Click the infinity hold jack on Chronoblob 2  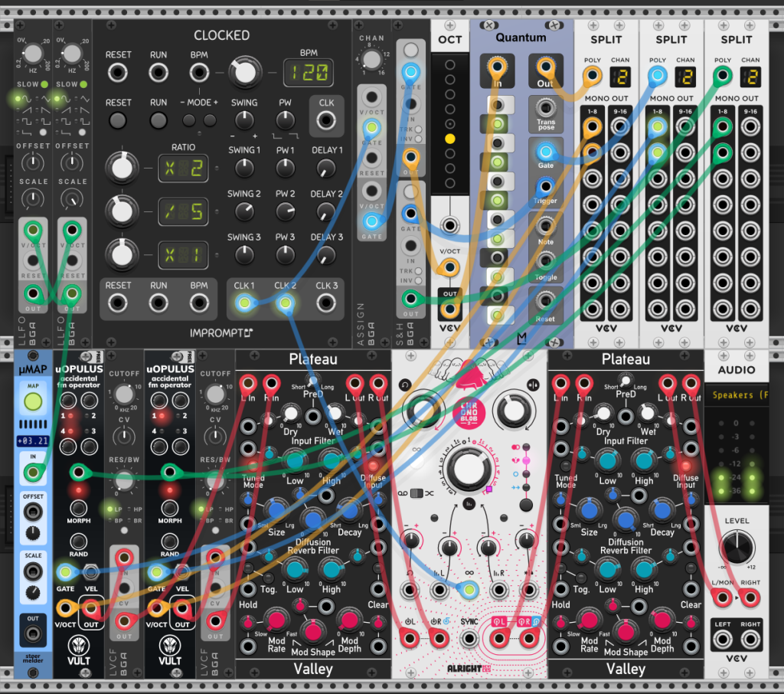click(469, 591)
